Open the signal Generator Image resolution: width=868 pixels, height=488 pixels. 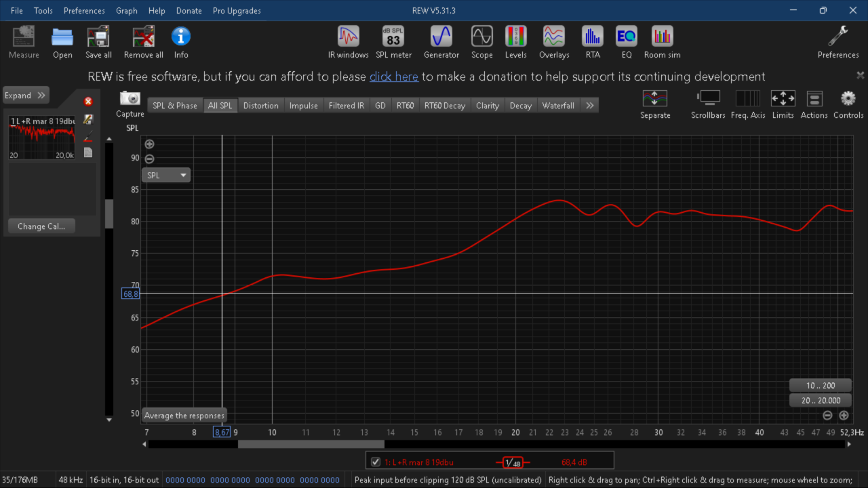pyautogui.click(x=441, y=42)
